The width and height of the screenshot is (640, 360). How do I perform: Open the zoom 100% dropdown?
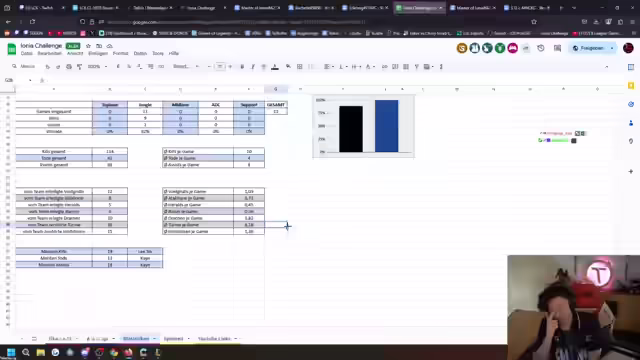click(x=98, y=67)
